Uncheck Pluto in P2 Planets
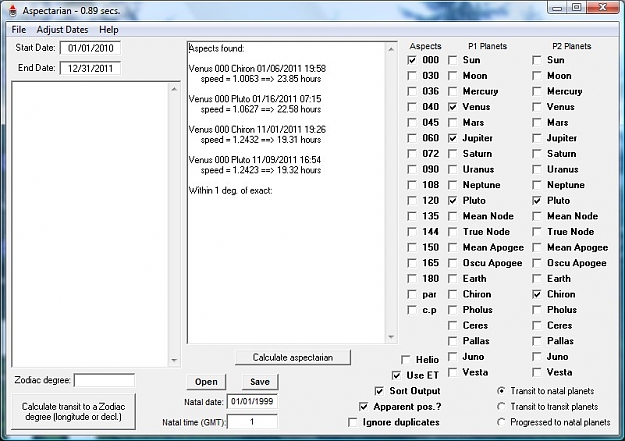The image size is (625, 441). (x=537, y=201)
